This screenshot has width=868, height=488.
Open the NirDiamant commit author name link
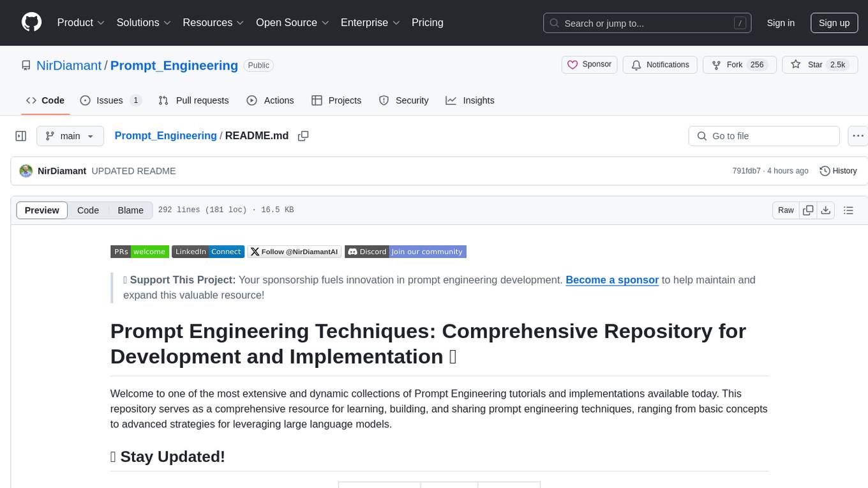pyautogui.click(x=62, y=171)
